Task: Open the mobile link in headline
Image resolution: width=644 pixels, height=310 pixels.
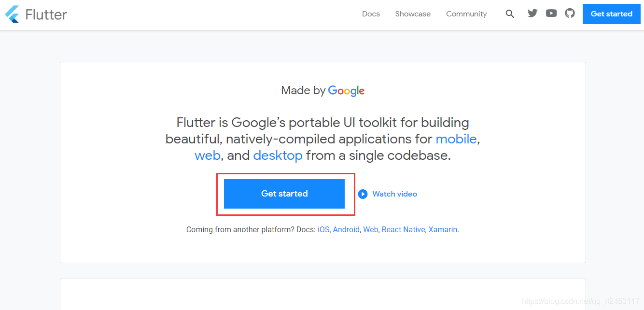Action: click(456, 139)
